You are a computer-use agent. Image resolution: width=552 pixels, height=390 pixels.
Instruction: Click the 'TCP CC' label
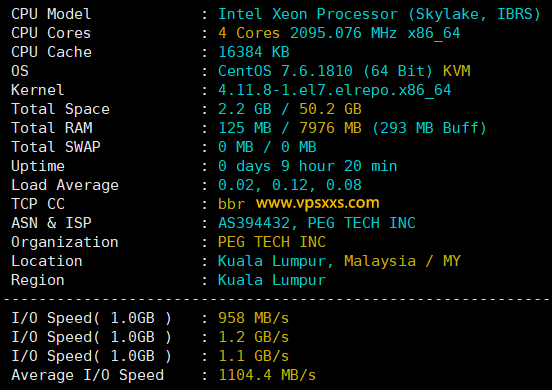pos(38,204)
